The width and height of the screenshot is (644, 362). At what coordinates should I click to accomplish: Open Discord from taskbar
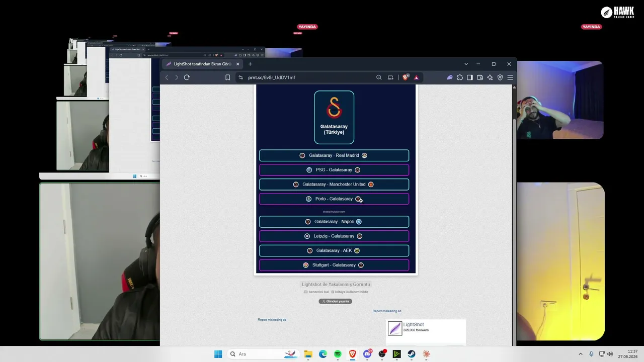point(367,354)
